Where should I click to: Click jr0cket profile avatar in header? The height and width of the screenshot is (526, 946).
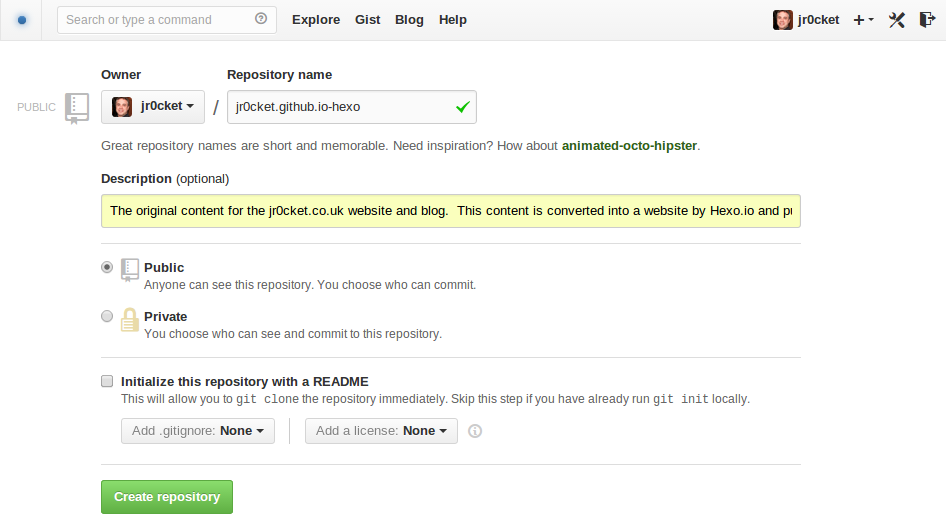coord(783,20)
